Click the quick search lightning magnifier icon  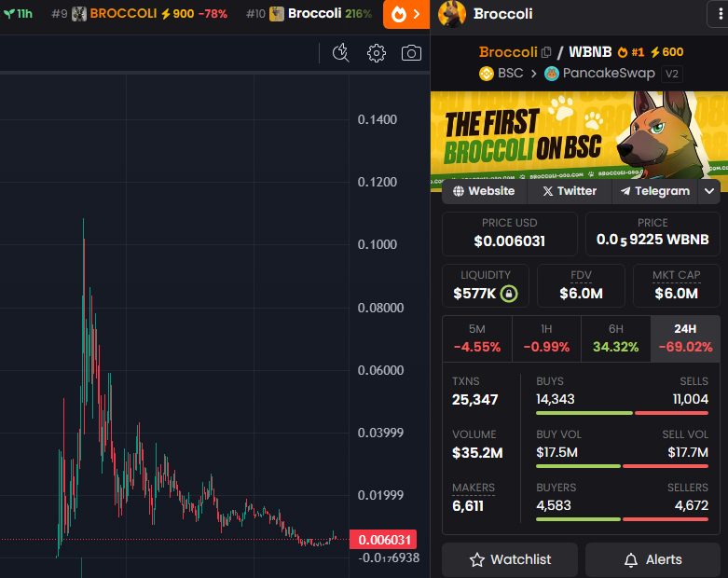coord(341,53)
